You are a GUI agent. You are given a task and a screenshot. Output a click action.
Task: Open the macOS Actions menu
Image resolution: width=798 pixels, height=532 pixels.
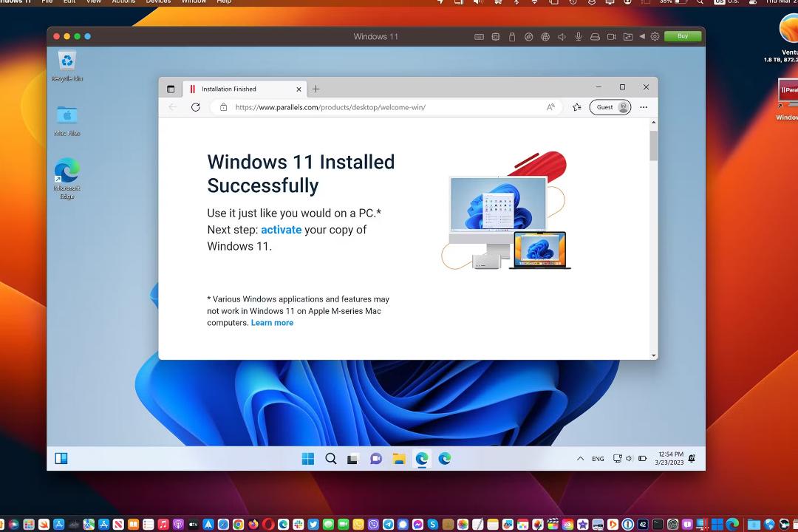123,2
